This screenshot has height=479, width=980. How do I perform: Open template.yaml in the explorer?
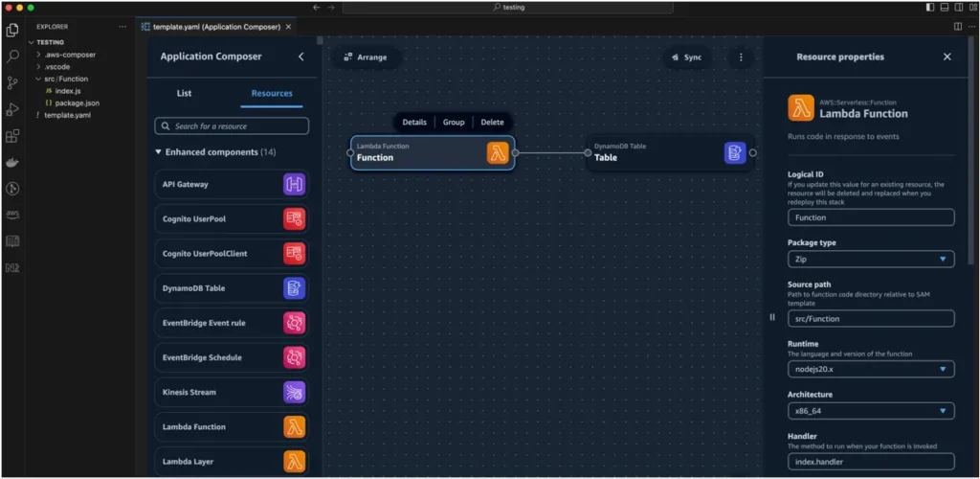[68, 115]
